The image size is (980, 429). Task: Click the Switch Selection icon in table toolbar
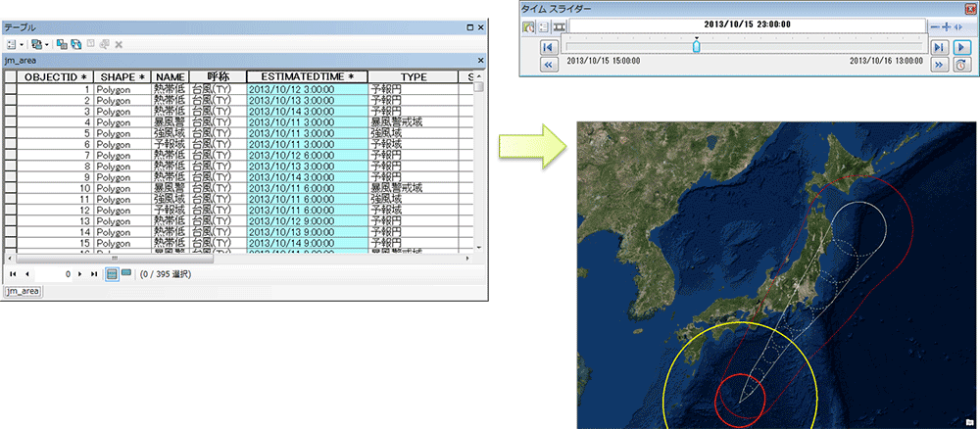point(75,44)
